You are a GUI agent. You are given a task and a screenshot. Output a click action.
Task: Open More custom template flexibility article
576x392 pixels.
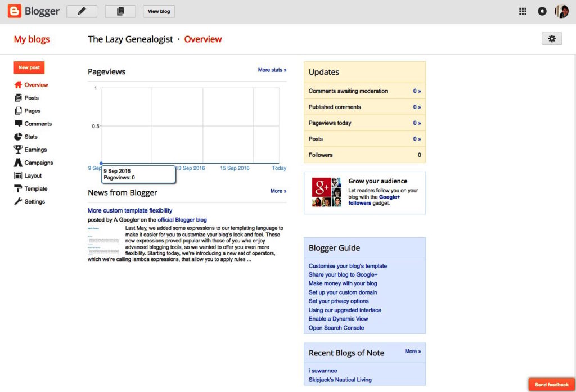pyautogui.click(x=130, y=210)
